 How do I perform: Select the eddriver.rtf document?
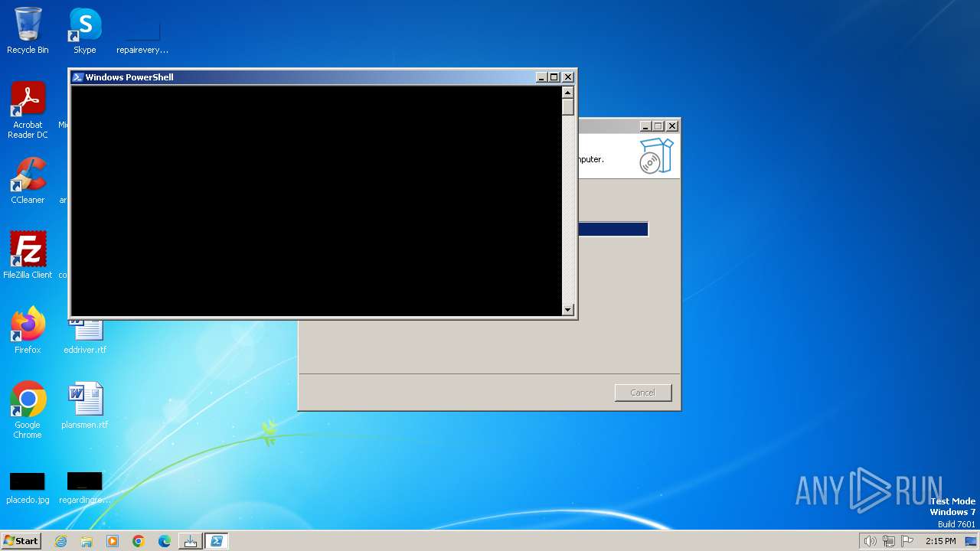(85, 337)
